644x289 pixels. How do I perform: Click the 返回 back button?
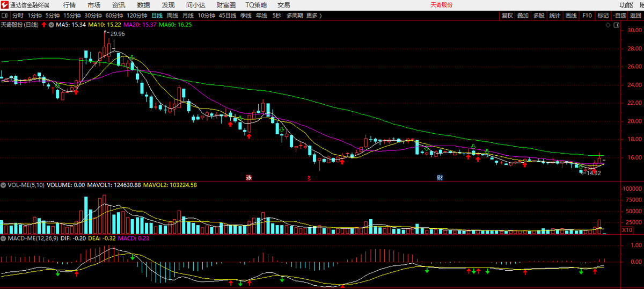(x=636, y=16)
